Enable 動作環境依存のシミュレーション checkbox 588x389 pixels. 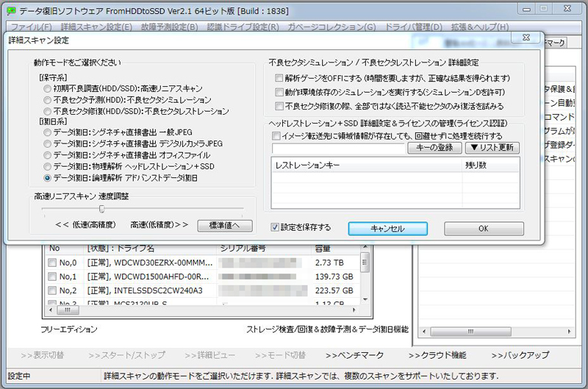coord(279,92)
